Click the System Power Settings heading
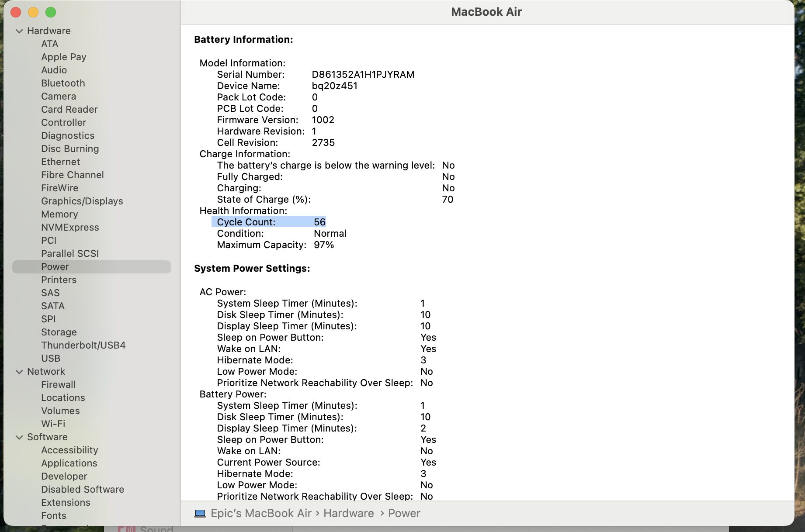This screenshot has width=805, height=532. coord(252,269)
